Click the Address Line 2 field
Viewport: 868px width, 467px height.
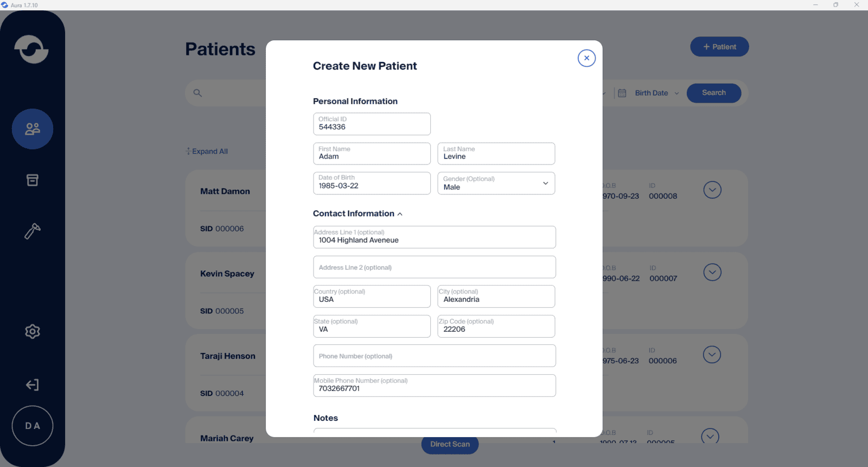(434, 267)
